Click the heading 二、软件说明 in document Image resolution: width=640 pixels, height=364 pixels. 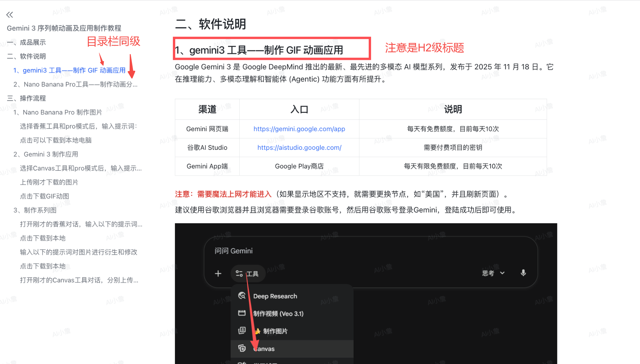point(210,24)
